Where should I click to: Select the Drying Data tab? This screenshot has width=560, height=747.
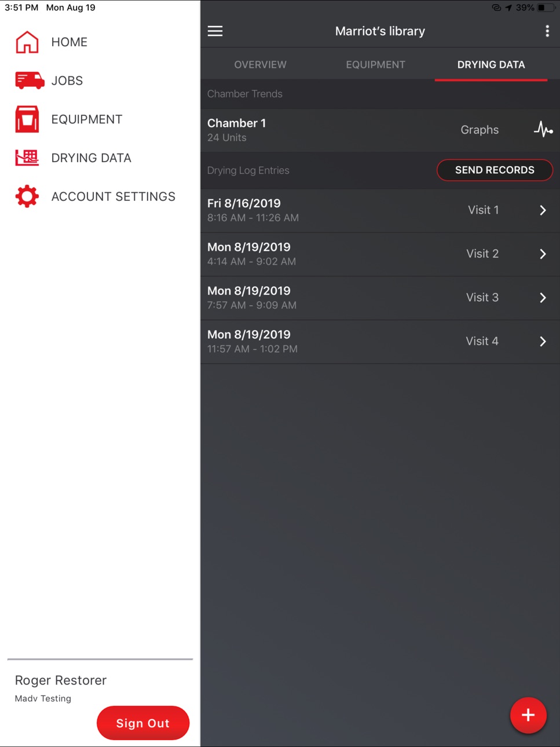coord(491,64)
